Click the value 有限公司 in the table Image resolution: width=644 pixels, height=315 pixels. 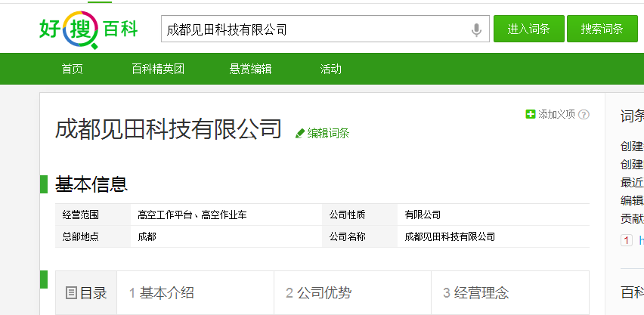[423, 215]
